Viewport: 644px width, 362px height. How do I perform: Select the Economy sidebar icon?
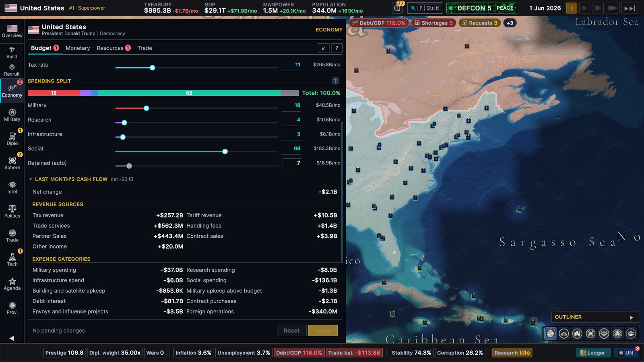12,91
